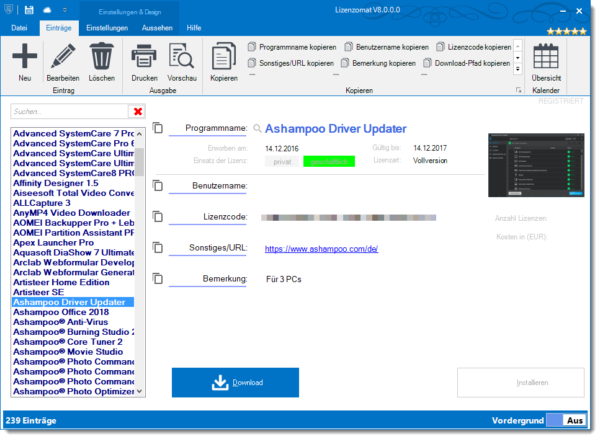The height and width of the screenshot is (439, 600).
Task: Select AnyMP4 Video Downloader entry
Action: (x=72, y=213)
